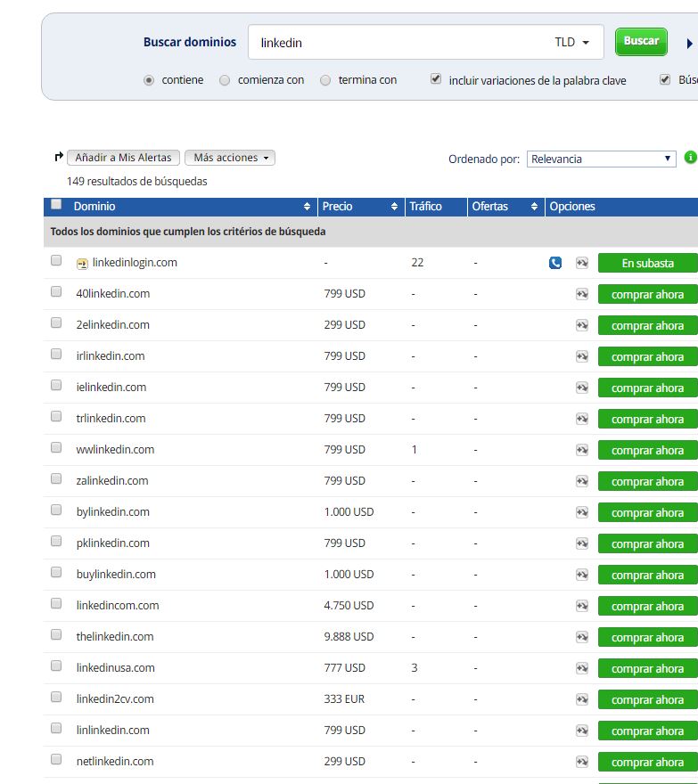Click the '9.888 USD' price cell

[349, 636]
